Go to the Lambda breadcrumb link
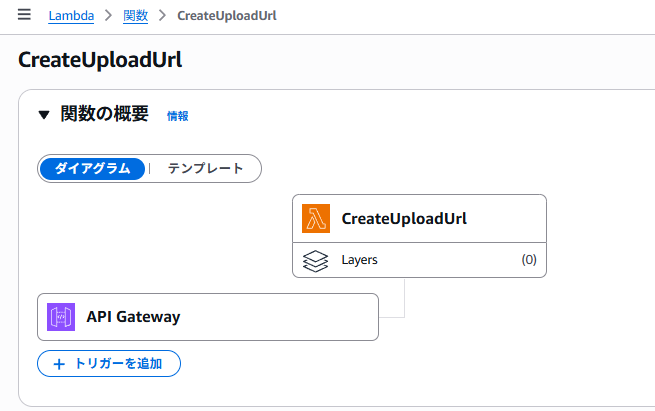Image resolution: width=655 pixels, height=411 pixels. click(x=71, y=16)
